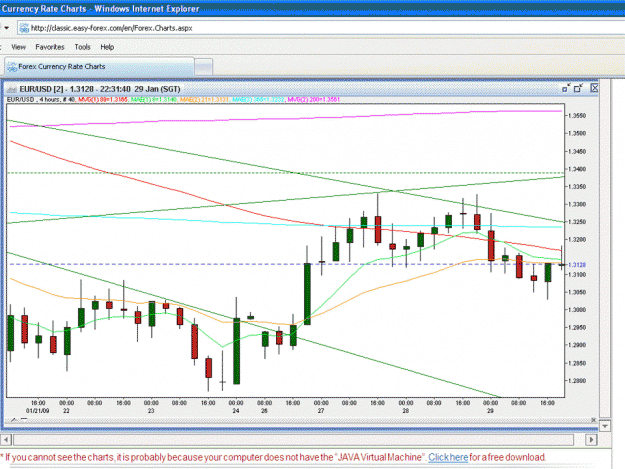Click the 29 date label on time axis

click(x=490, y=410)
